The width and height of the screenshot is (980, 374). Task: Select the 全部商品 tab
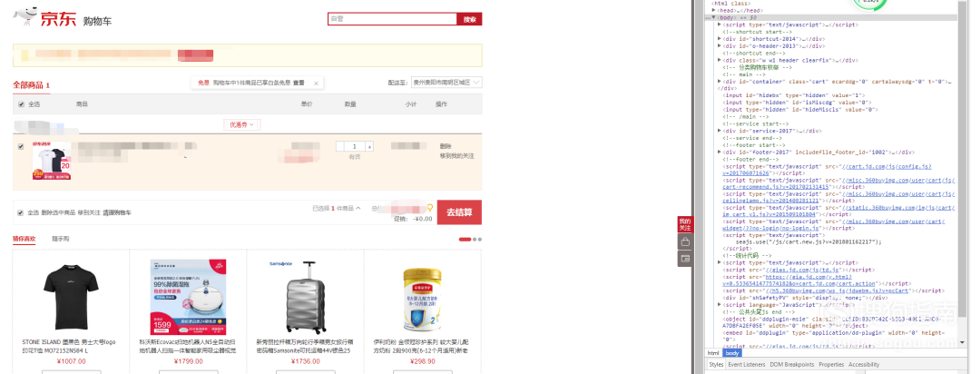31,85
